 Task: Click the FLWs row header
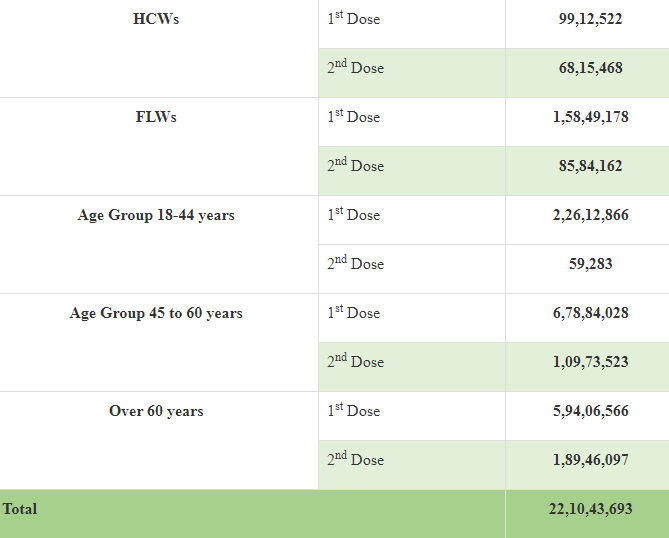pos(156,117)
